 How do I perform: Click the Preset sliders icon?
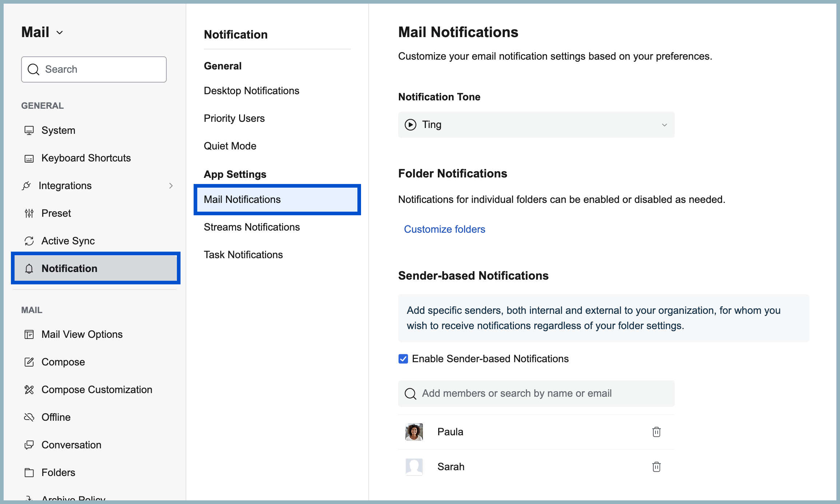pos(29,213)
